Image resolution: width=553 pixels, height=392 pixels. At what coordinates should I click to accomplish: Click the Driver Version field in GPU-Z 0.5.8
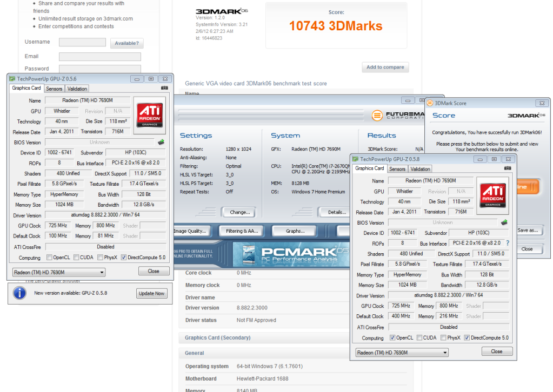[x=449, y=295]
